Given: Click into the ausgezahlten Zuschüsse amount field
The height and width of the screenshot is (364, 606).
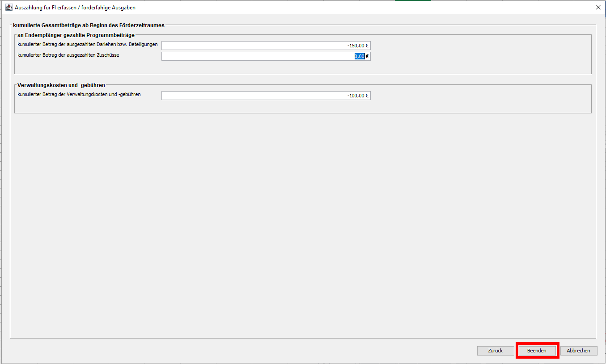Looking at the screenshot, I should pyautogui.click(x=266, y=56).
